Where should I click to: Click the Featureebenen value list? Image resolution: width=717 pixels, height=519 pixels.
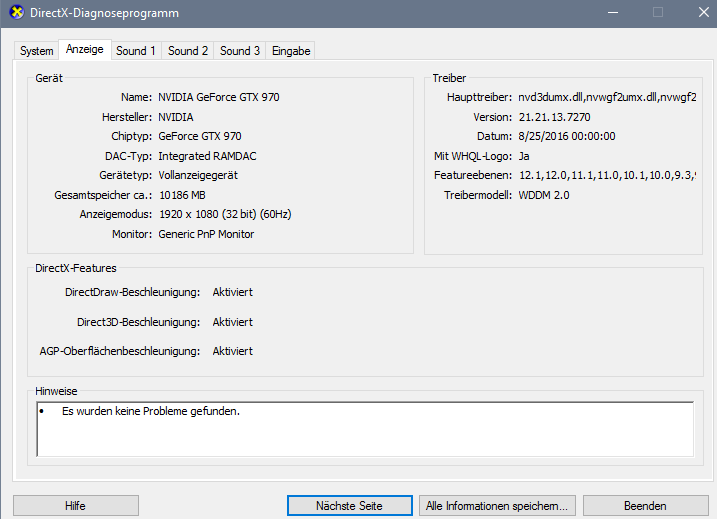[608, 176]
